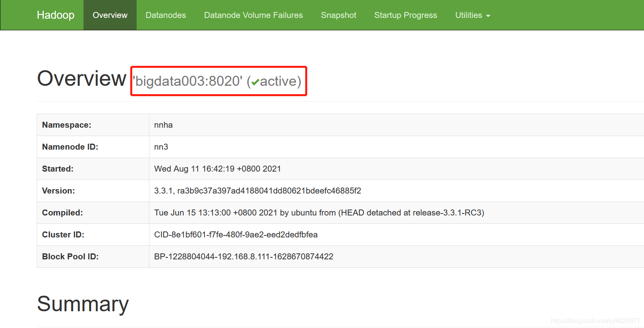This screenshot has width=644, height=328.
Task: Select the Namenode ID value nn3
Action: click(x=161, y=147)
